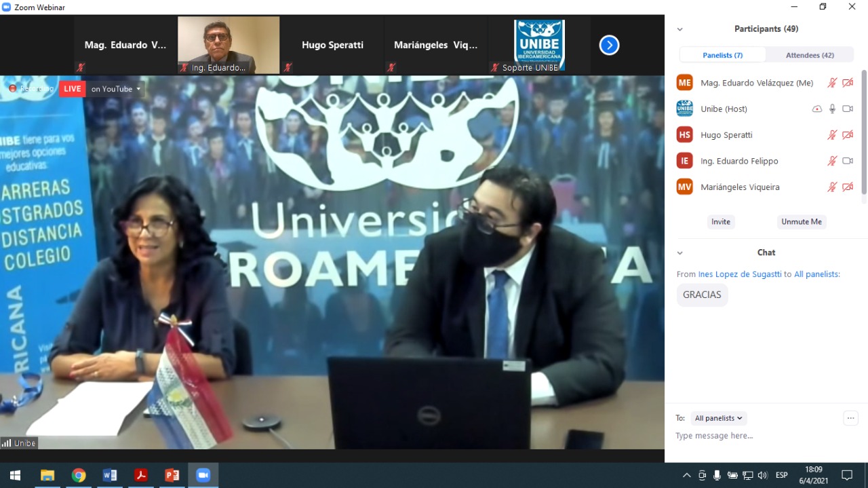Click Ines Lopez de Sugastti sender name
The width and height of the screenshot is (868, 488).
[x=740, y=274]
